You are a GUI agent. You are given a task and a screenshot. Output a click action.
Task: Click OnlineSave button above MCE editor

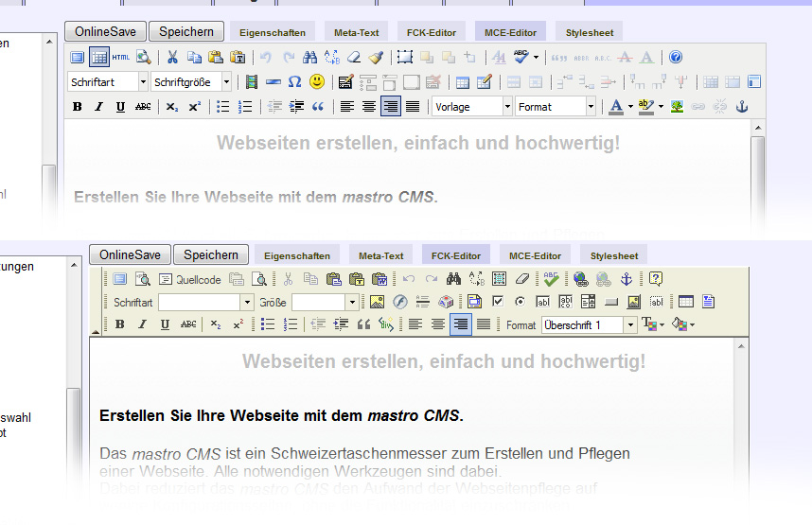pyautogui.click(x=106, y=31)
